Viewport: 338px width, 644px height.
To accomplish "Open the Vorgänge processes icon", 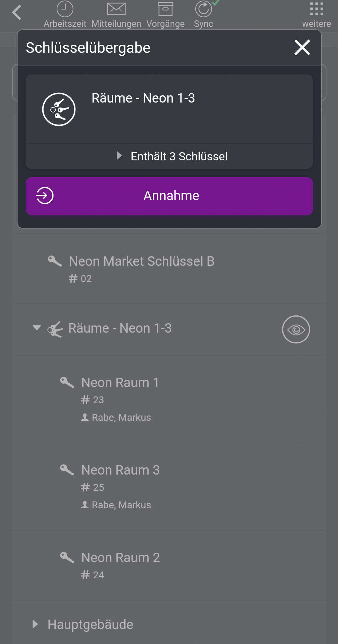I will (x=166, y=9).
